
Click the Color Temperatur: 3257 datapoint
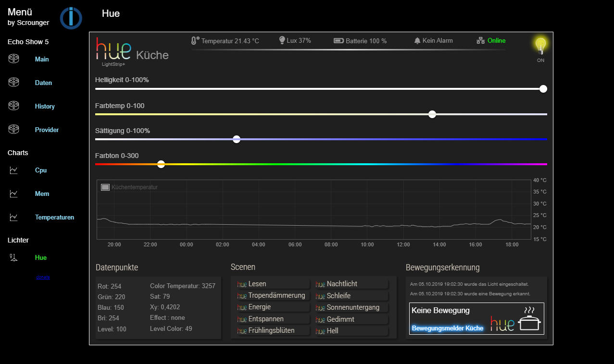[183, 286]
